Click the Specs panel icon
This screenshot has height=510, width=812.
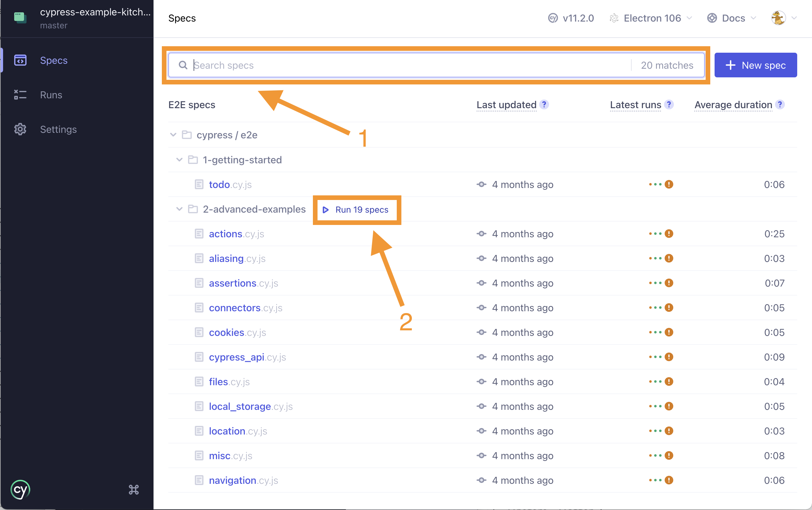click(x=20, y=60)
